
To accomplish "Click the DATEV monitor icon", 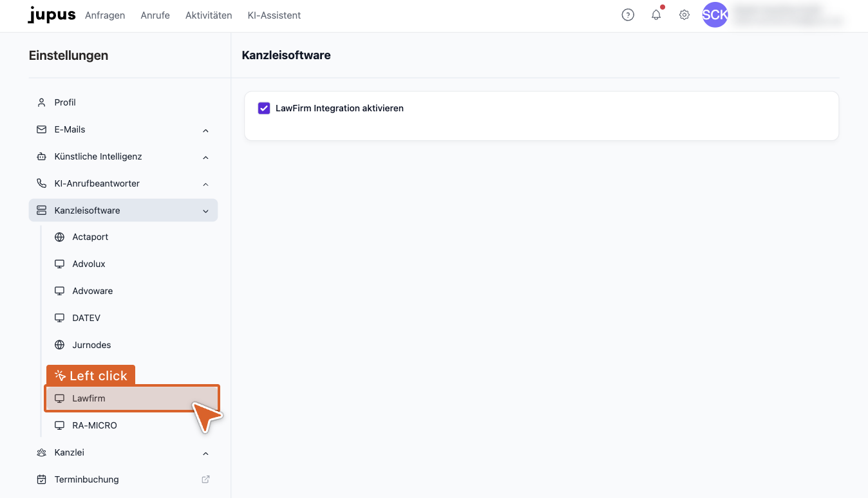I will (60, 318).
